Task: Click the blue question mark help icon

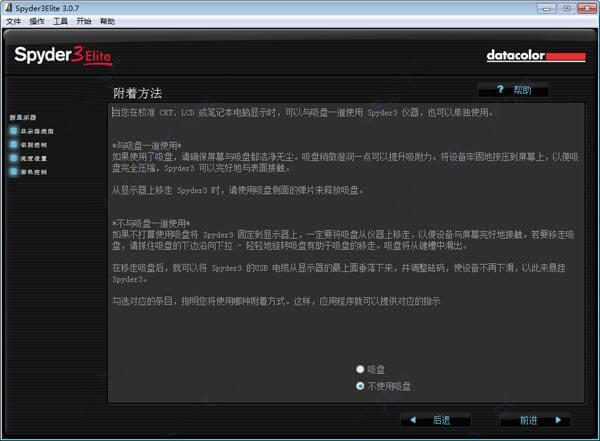Action: pyautogui.click(x=500, y=90)
